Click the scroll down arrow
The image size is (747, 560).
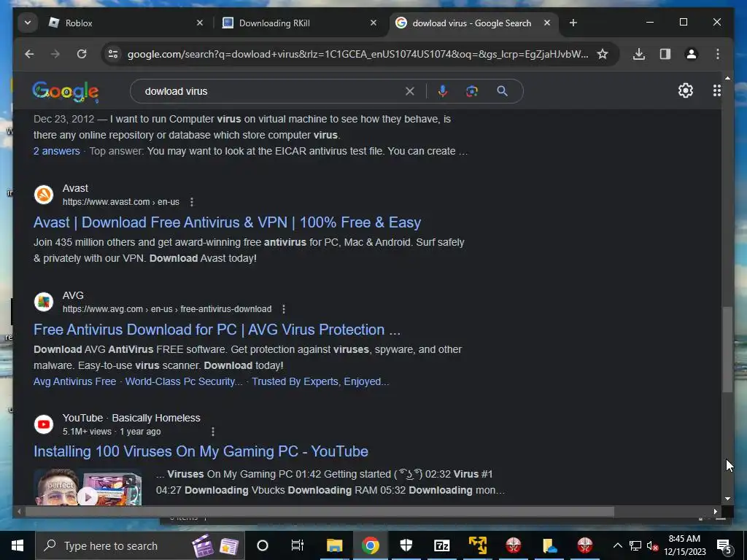pos(727,499)
